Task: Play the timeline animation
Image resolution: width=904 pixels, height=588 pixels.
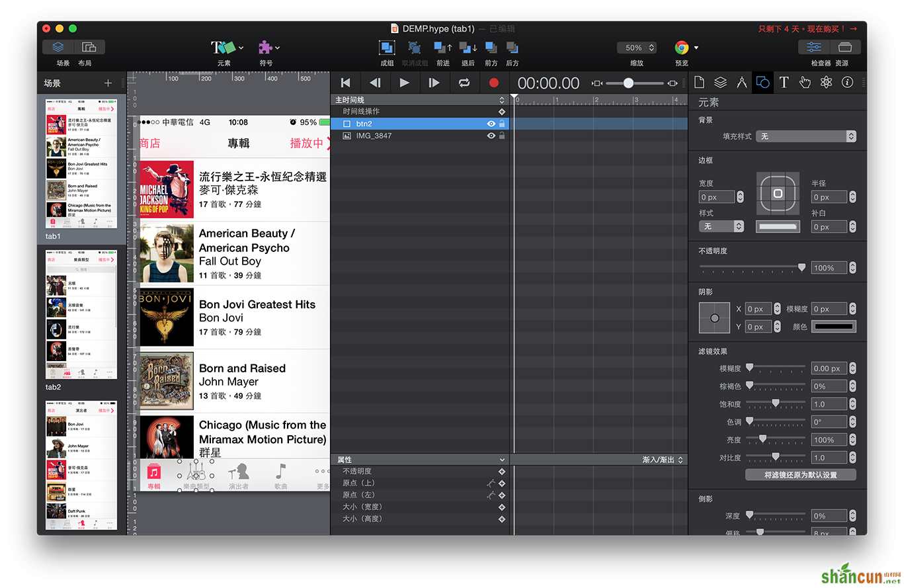Action: click(405, 83)
